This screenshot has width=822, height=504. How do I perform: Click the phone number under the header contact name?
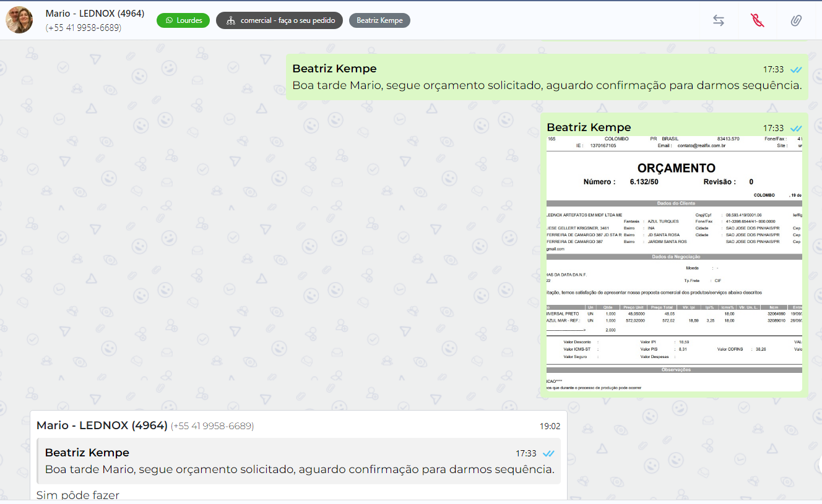84,28
